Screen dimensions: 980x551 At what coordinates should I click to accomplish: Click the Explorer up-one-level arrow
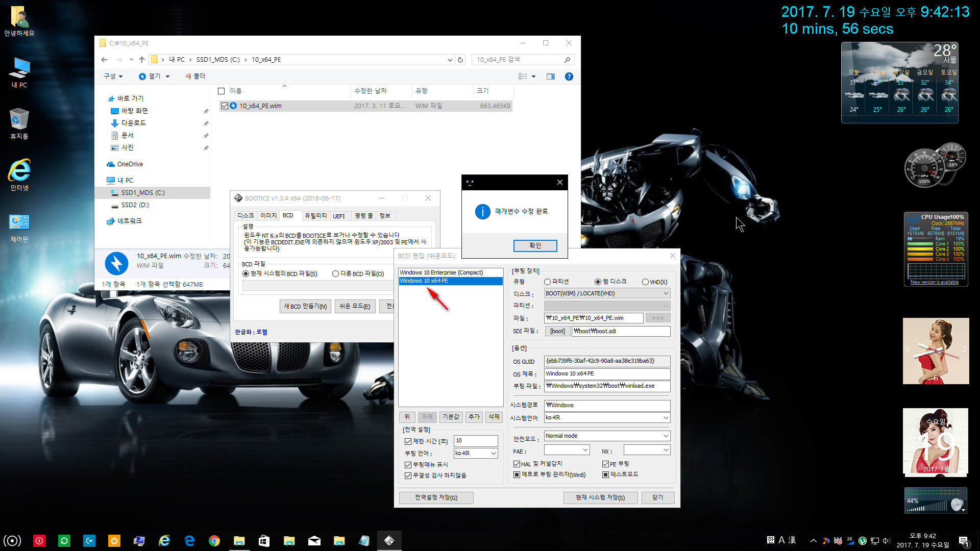pyautogui.click(x=142, y=60)
